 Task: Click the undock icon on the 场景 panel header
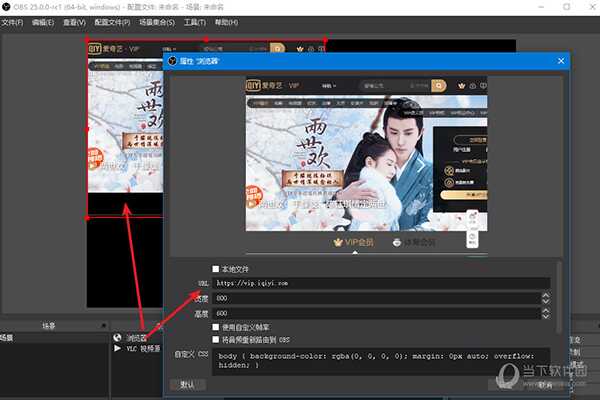(x=102, y=326)
